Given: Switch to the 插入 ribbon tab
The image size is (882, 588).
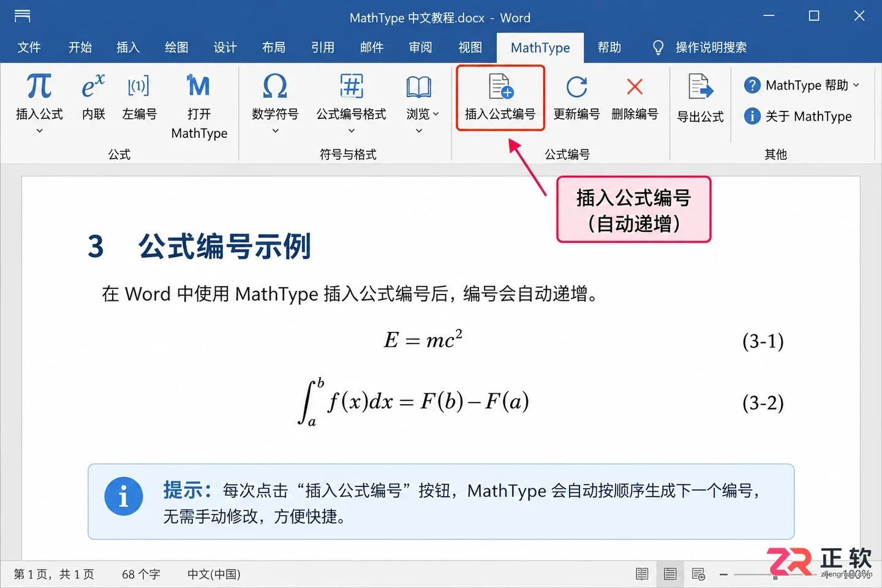Looking at the screenshot, I should click(x=128, y=48).
